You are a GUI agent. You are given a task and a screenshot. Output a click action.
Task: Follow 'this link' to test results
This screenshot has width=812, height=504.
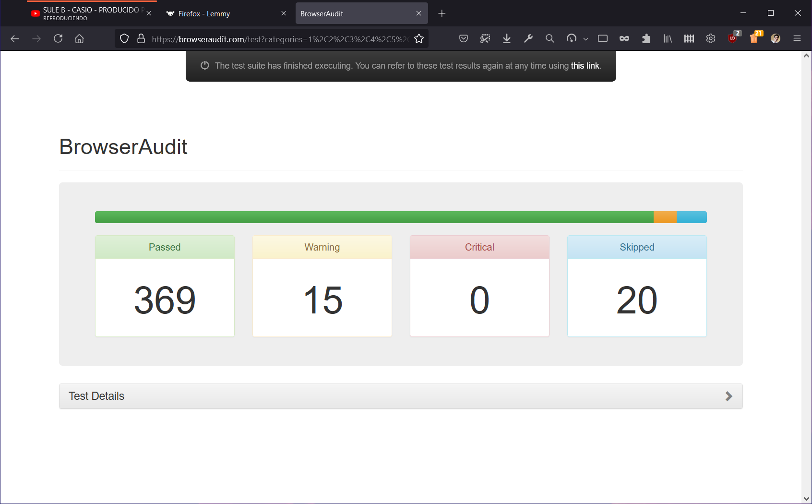585,66
